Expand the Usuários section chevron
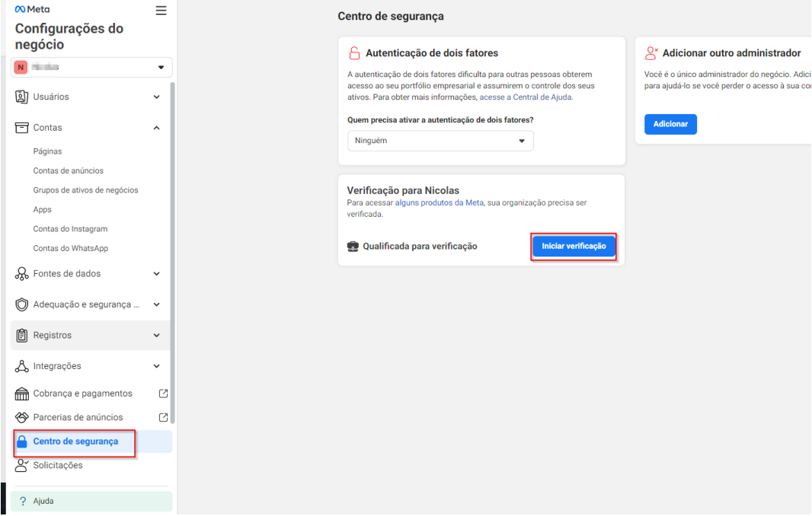Image resolution: width=812 pixels, height=516 pixels. pyautogui.click(x=156, y=97)
